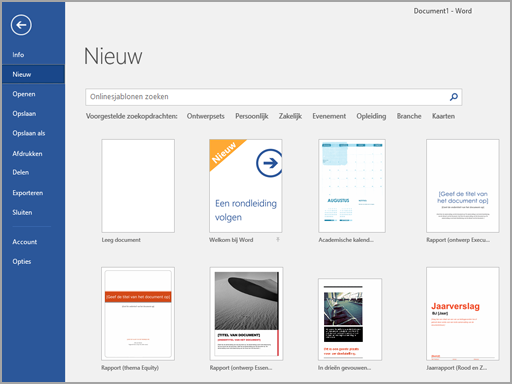
Task: Open the Info page
Action: (x=18, y=55)
